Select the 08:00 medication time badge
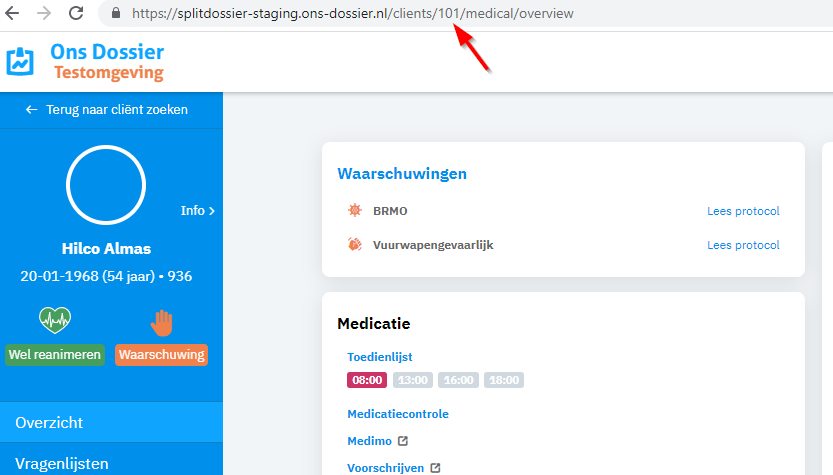 pyautogui.click(x=367, y=380)
